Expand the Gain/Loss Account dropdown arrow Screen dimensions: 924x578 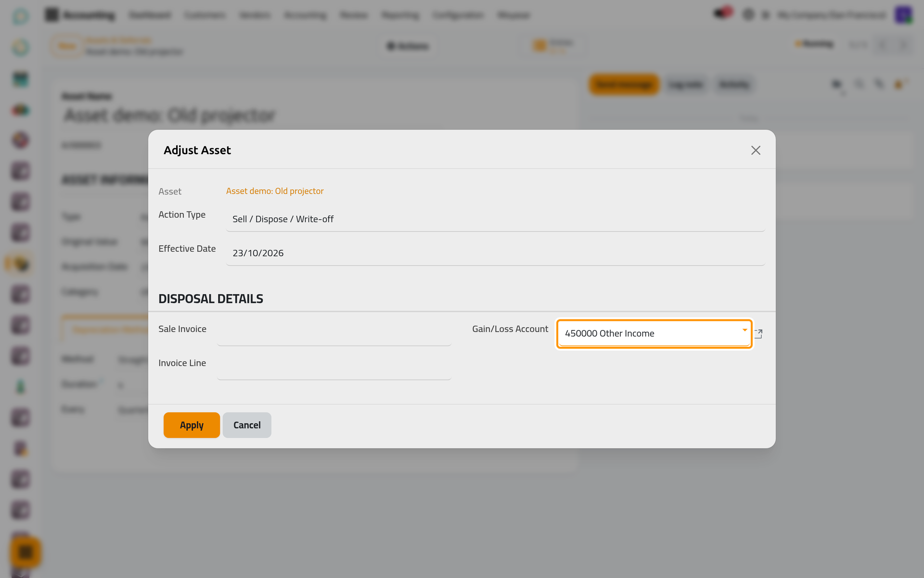[x=744, y=330]
